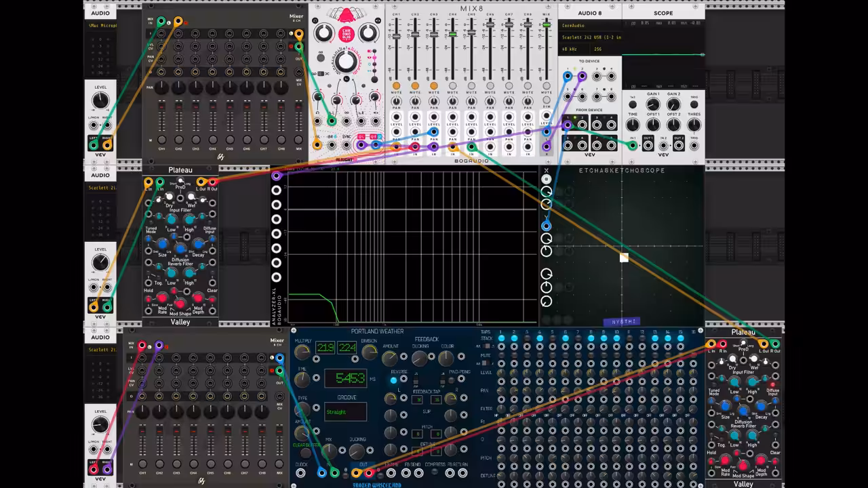
Task: Click L Out jack on left Plateau
Action: tap(201, 182)
